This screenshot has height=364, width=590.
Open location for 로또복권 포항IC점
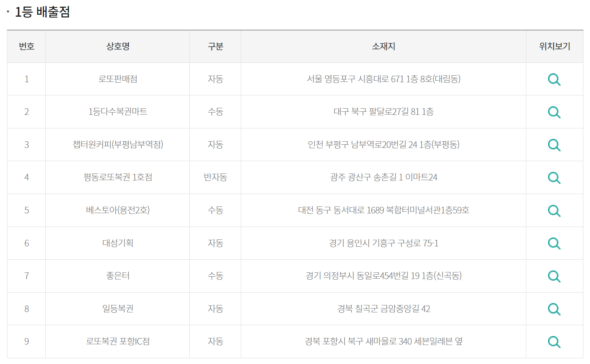pos(554,341)
